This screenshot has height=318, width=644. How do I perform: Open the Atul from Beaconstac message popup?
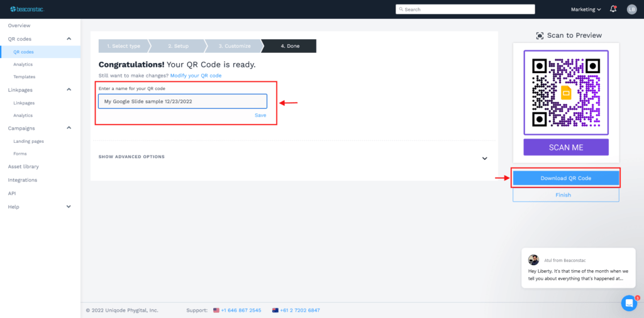pos(579,268)
